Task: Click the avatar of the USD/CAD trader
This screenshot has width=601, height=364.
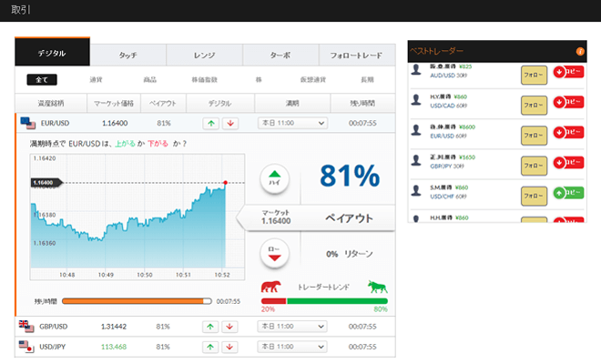Action: pos(416,99)
